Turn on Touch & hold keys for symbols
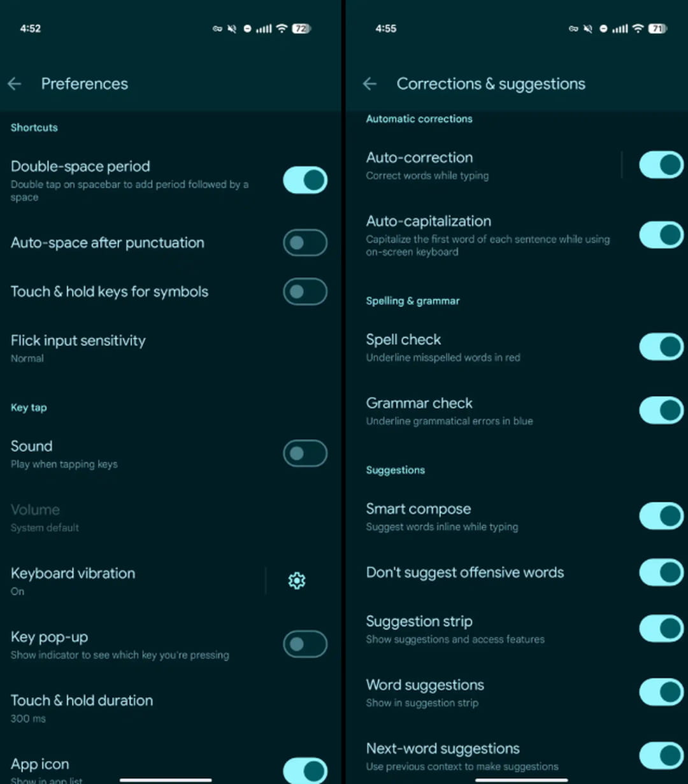 pos(305,292)
